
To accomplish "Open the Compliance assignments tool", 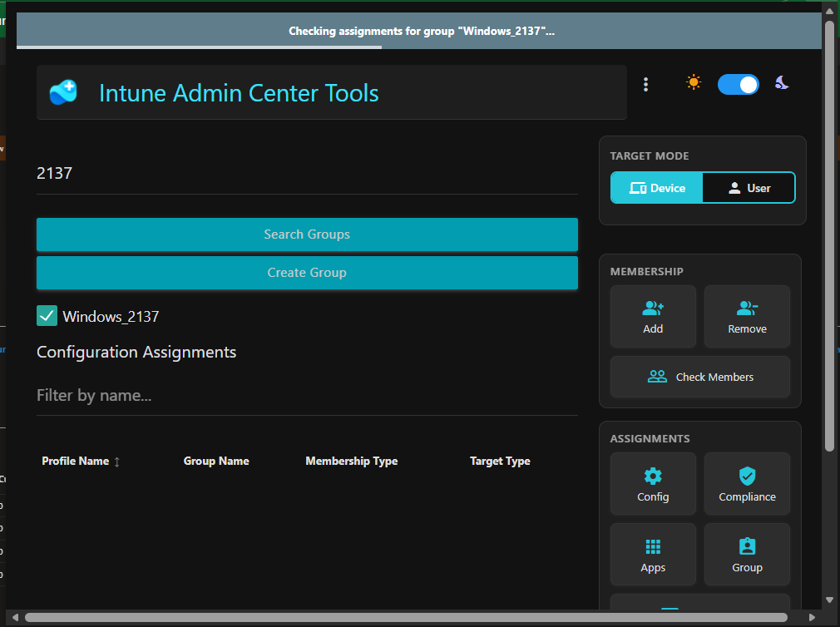I will click(746, 483).
